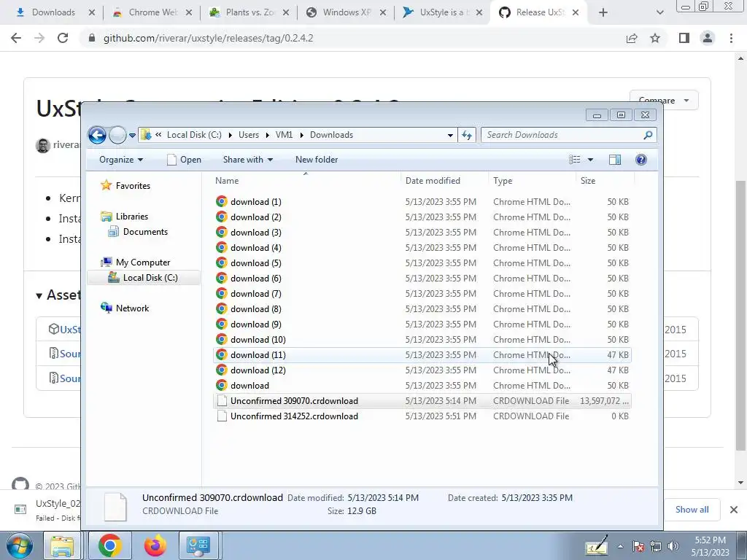The height and width of the screenshot is (560, 747).
Task: Click Show all in download bar
Action: coord(692,510)
